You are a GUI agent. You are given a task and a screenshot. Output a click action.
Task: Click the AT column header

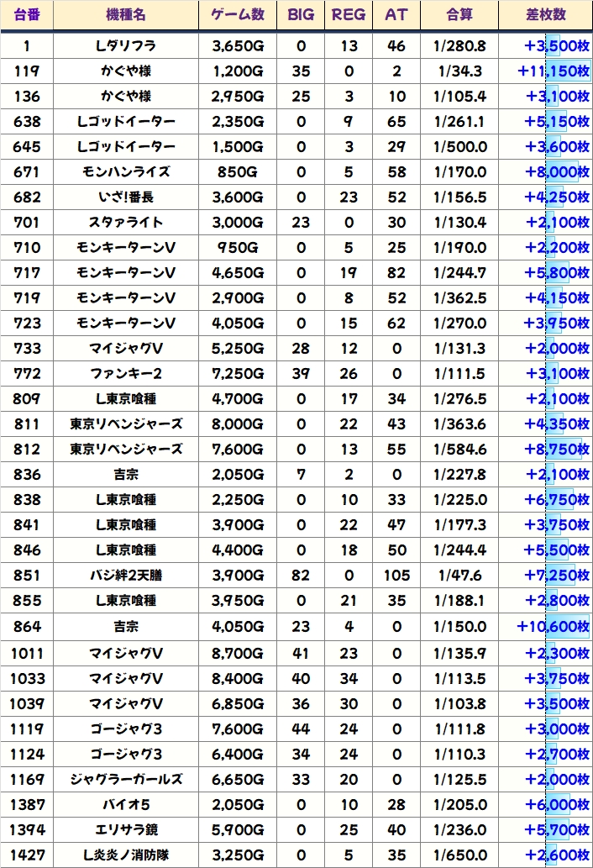click(396, 15)
